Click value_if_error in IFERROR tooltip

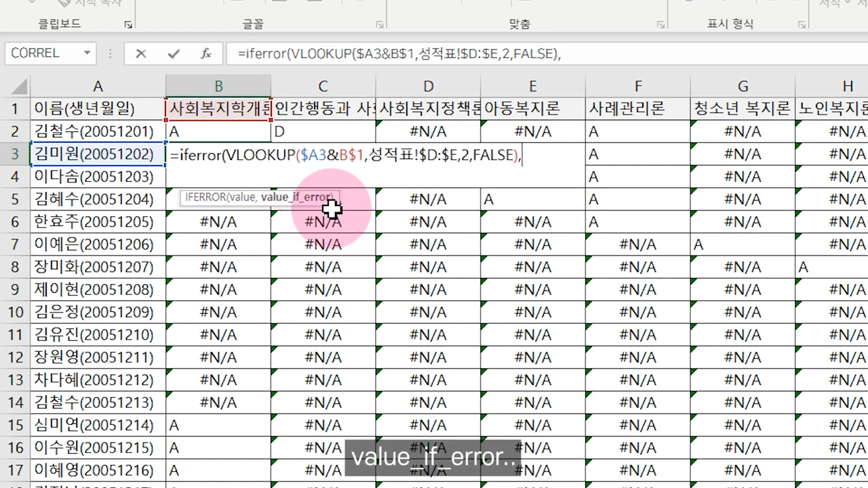pos(296,197)
